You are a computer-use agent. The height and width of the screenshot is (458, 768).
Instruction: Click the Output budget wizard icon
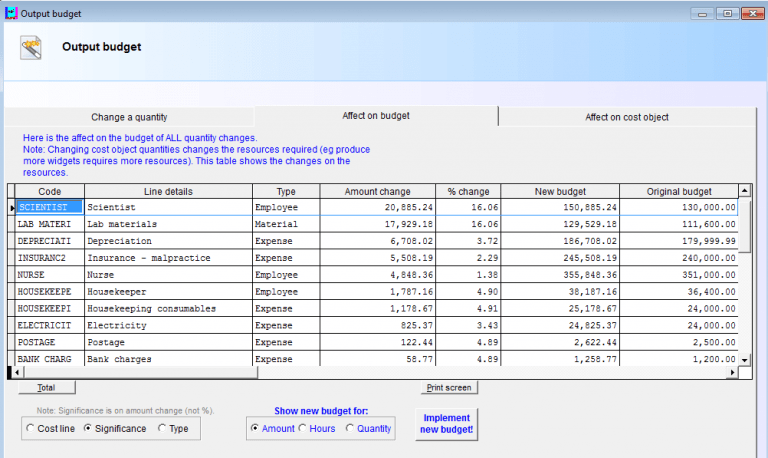(31, 48)
